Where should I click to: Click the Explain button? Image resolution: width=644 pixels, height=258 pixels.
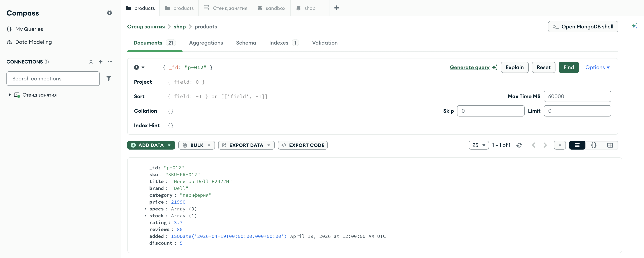[515, 67]
